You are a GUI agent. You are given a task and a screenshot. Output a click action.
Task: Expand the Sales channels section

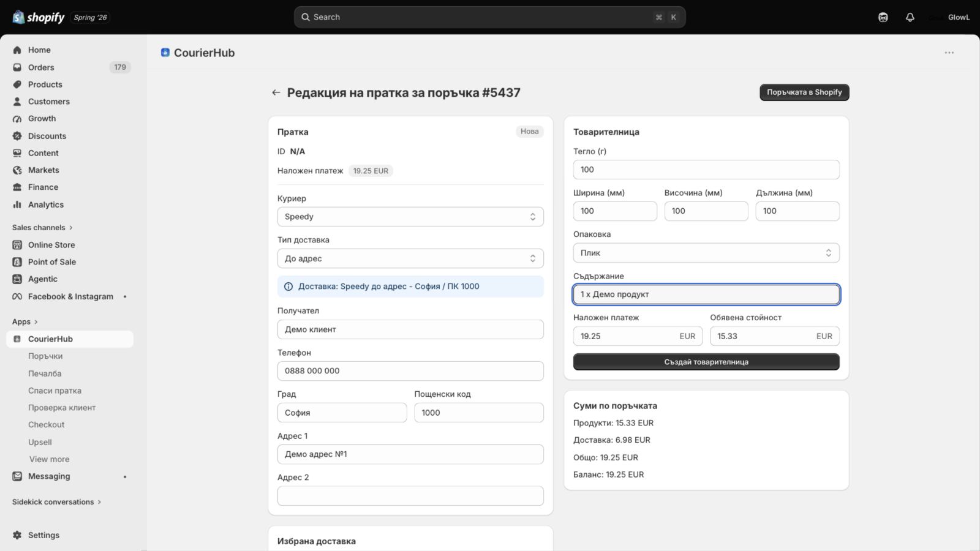point(42,228)
